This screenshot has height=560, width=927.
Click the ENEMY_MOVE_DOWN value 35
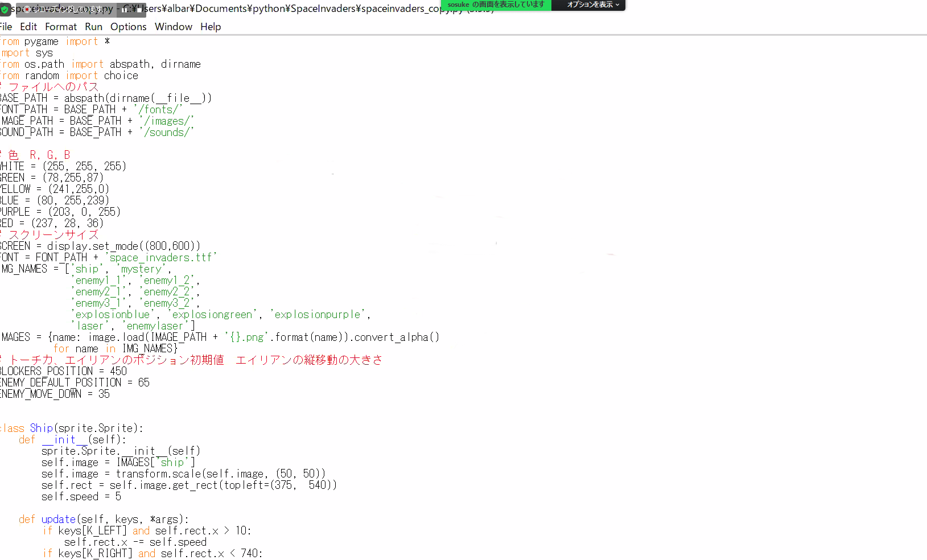pos(104,394)
